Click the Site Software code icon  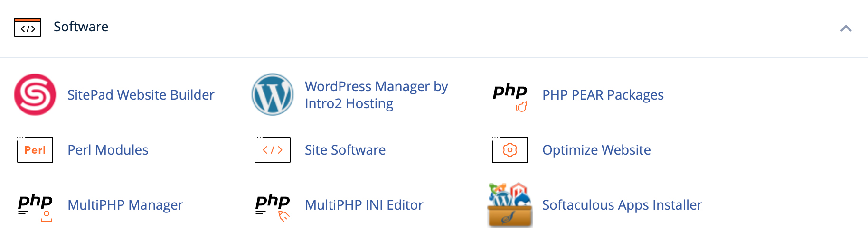(x=273, y=150)
